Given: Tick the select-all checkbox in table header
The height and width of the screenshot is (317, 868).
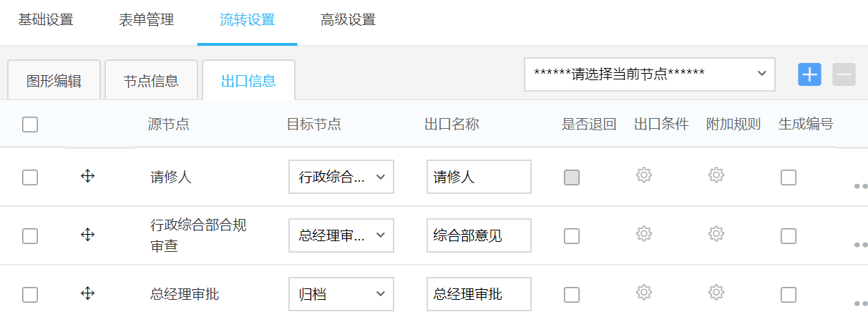Looking at the screenshot, I should (x=30, y=125).
